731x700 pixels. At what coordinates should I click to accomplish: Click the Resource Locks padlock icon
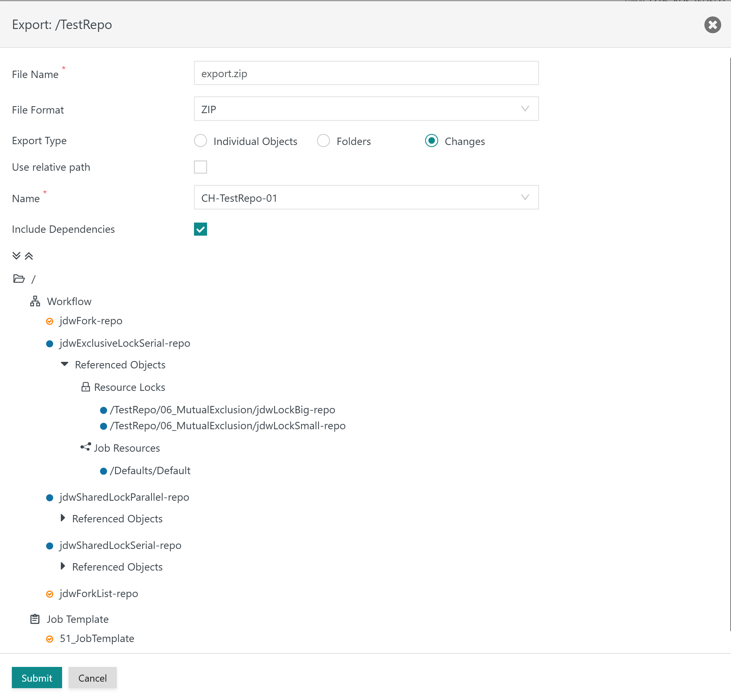click(x=85, y=387)
